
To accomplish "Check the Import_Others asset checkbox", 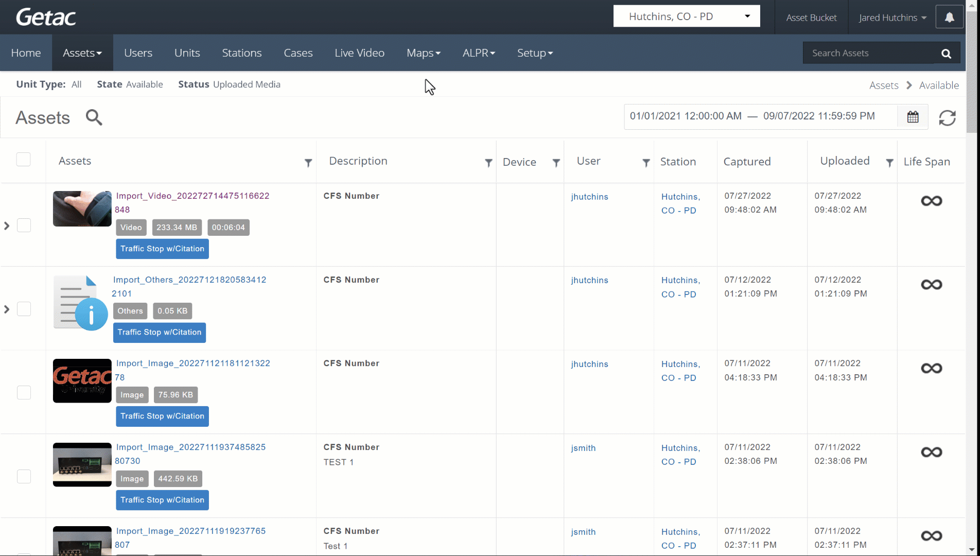I will 24,309.
